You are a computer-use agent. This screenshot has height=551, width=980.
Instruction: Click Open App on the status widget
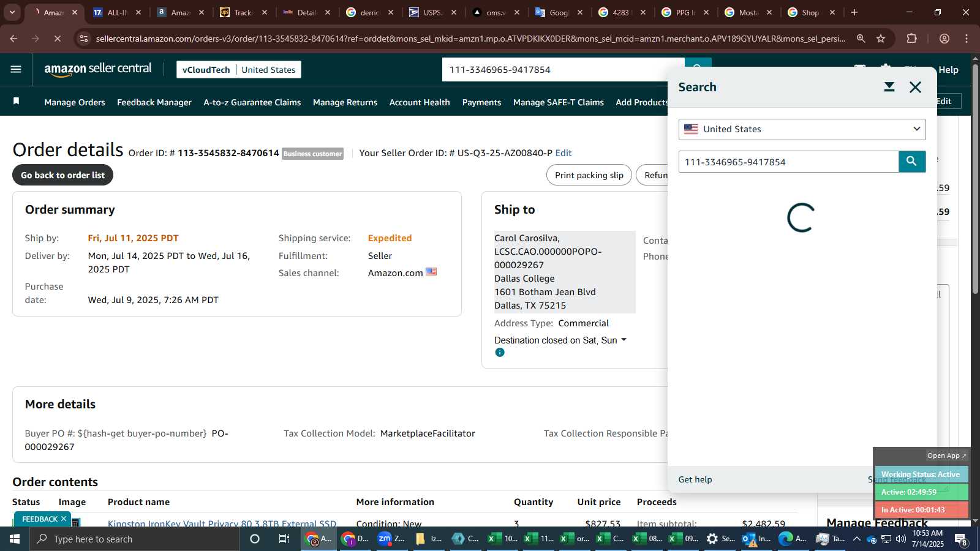coord(946,455)
